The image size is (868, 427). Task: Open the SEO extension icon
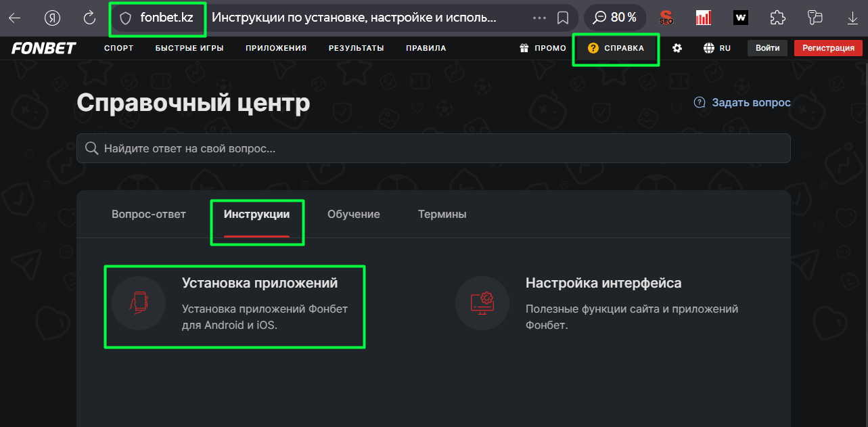pos(666,18)
